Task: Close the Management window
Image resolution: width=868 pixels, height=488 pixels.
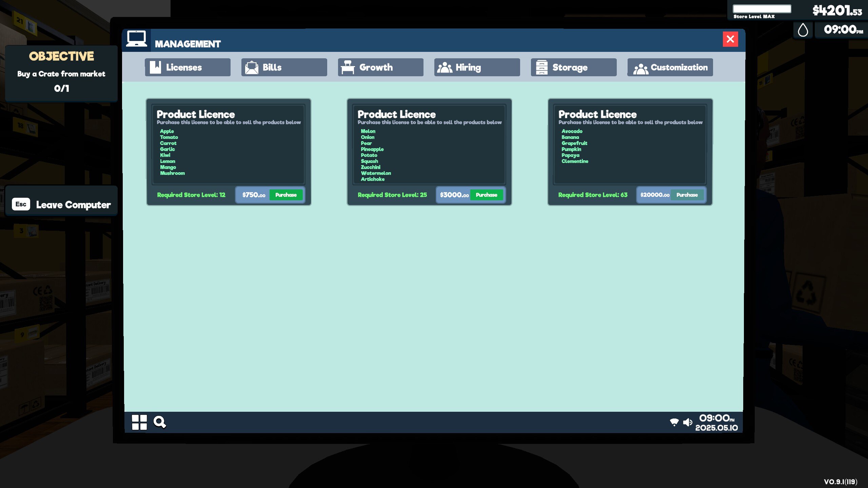Action: [x=730, y=39]
